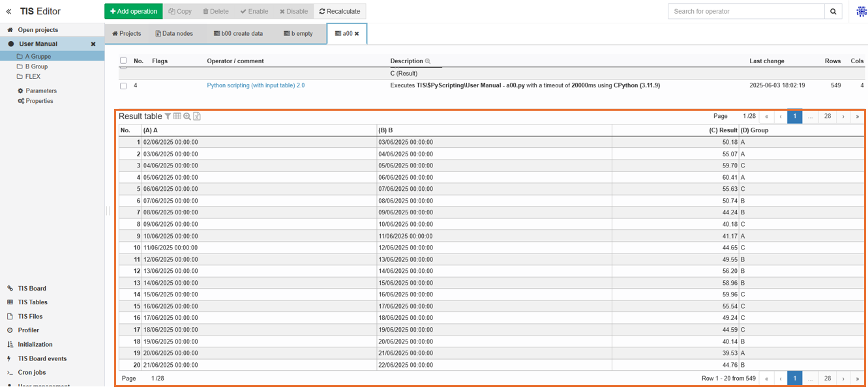Click the Recalculate button
This screenshot has height=389, width=868.
pyautogui.click(x=340, y=11)
